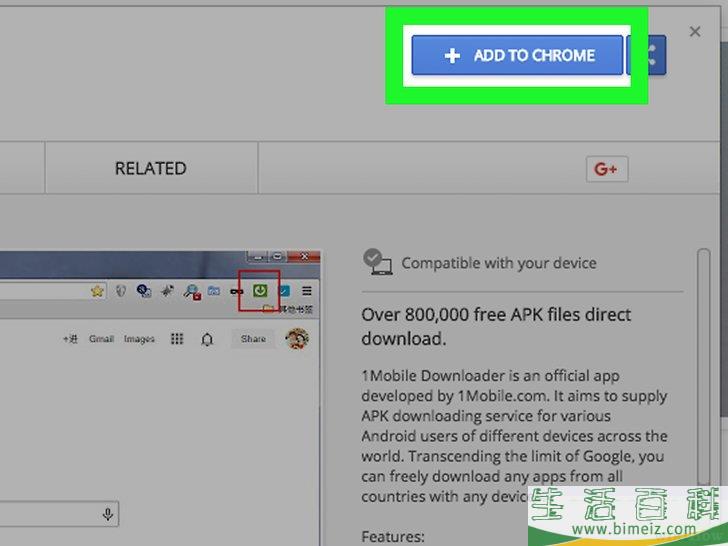Click the ADD TO CHROME button
This screenshot has width=728, height=546.
click(x=517, y=55)
